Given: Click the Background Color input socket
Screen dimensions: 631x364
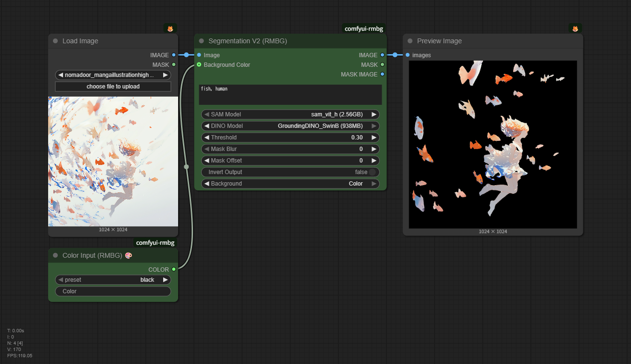Looking at the screenshot, I should pos(199,64).
